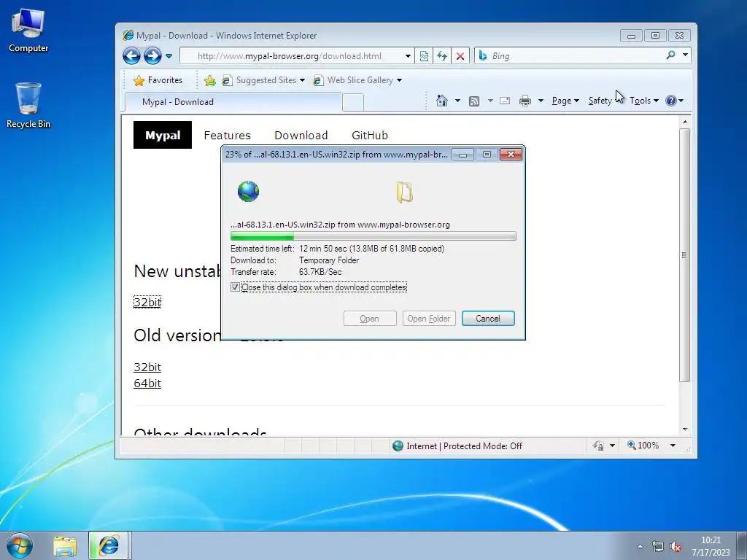This screenshot has height=560, width=747.
Task: Click the Print icon
Action: pos(525,101)
